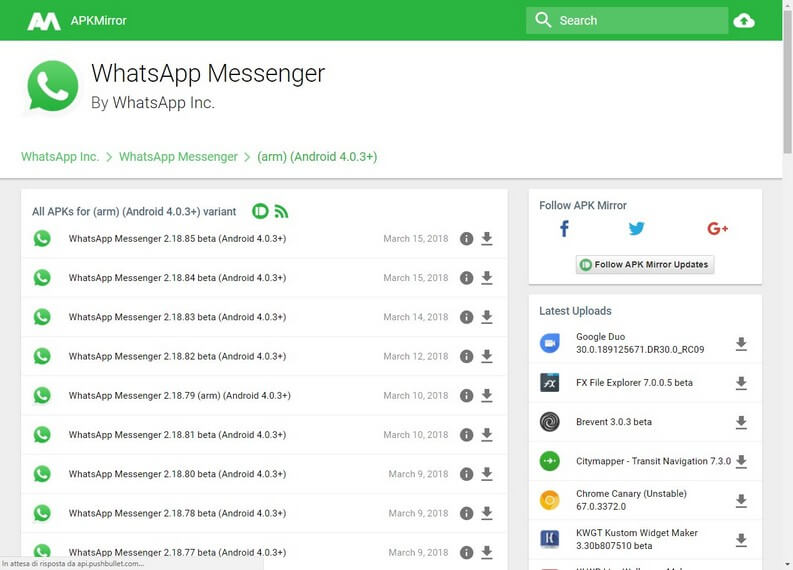Viewport: 793px width, 570px height.
Task: Open FX File Explorer 7.0.0.5 beta entry
Action: click(x=634, y=383)
